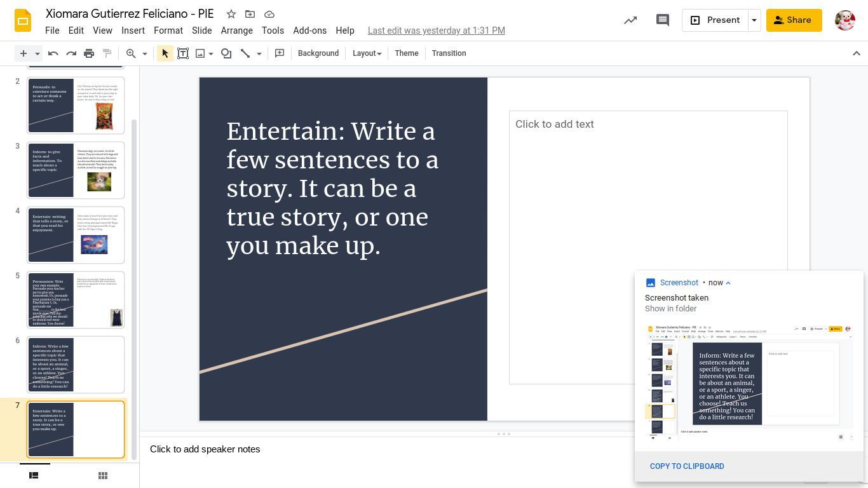This screenshot has height=488, width=868.
Task: Open the Insert menu
Action: click(133, 30)
